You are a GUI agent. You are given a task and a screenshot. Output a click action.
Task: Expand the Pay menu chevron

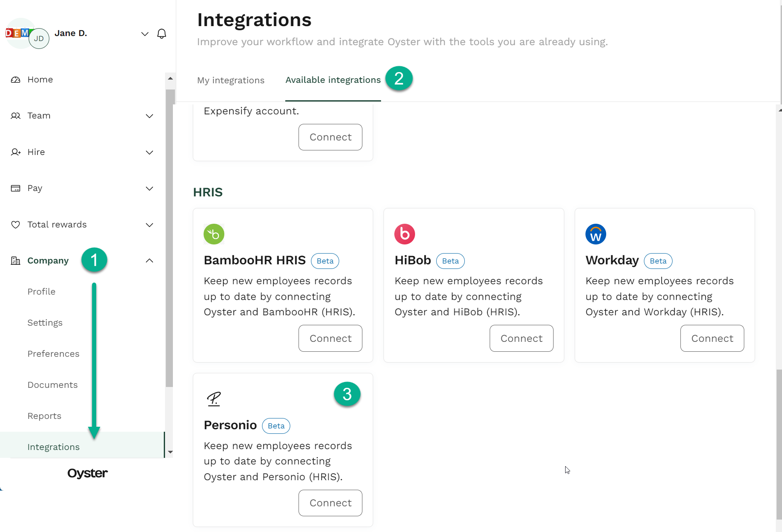coord(150,189)
